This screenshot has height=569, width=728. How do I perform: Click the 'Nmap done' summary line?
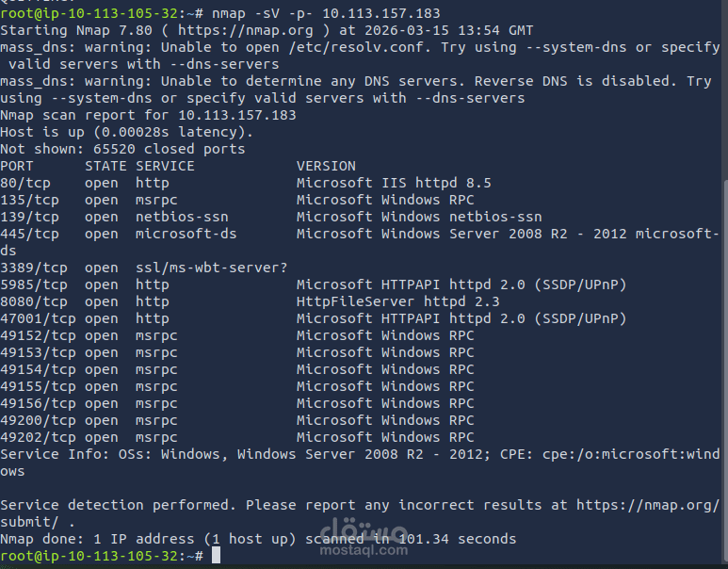tap(258, 539)
